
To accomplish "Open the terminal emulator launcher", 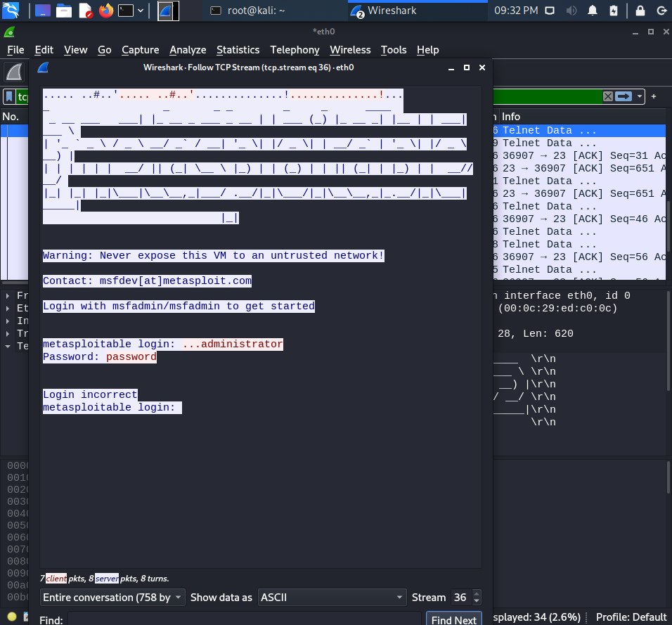I will click(126, 11).
